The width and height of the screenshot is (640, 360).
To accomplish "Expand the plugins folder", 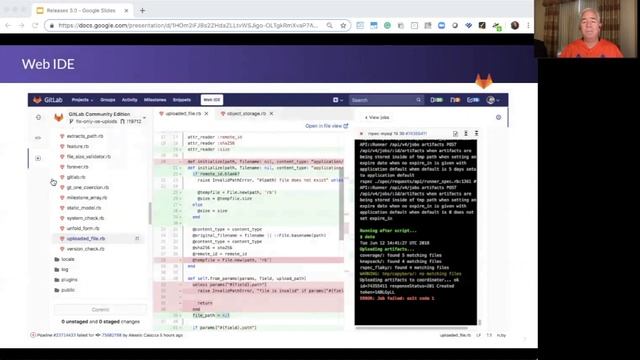I will pyautogui.click(x=66, y=280).
